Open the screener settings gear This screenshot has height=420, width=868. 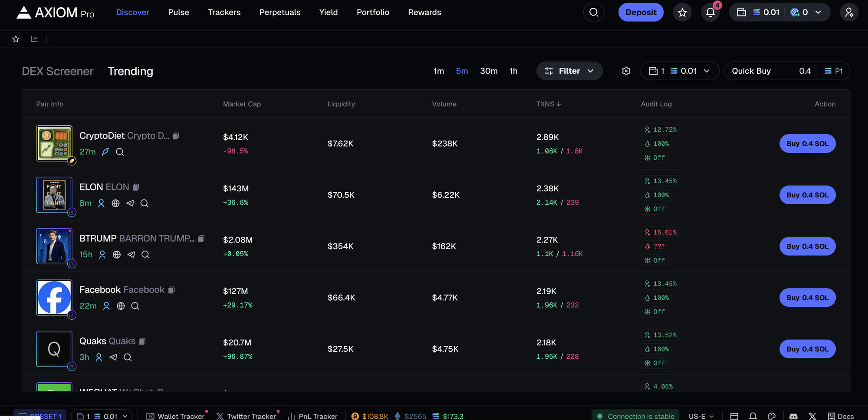pyautogui.click(x=626, y=71)
